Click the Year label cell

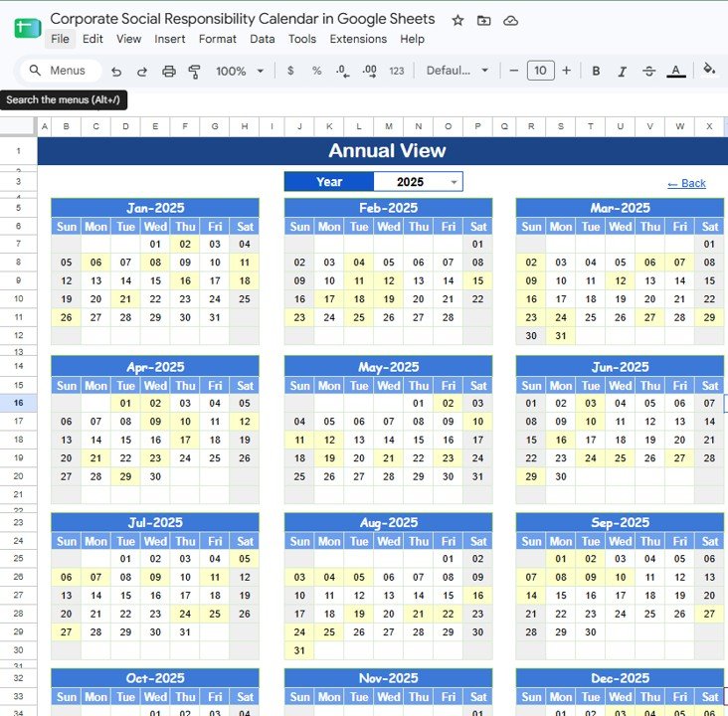(x=329, y=182)
